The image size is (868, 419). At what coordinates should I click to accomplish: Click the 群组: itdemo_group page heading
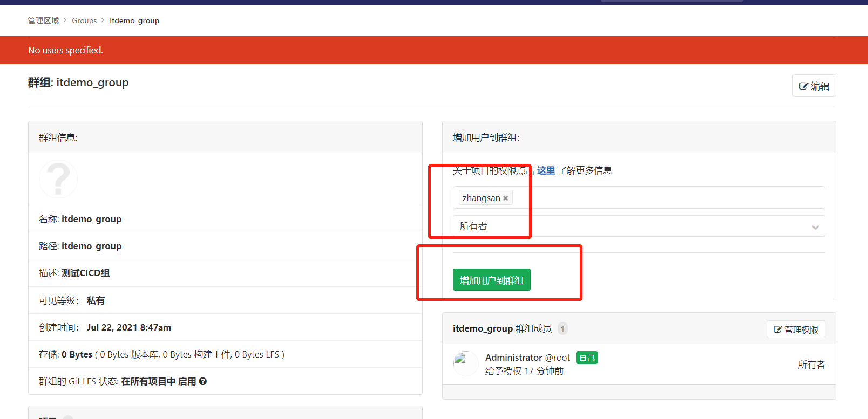click(78, 83)
